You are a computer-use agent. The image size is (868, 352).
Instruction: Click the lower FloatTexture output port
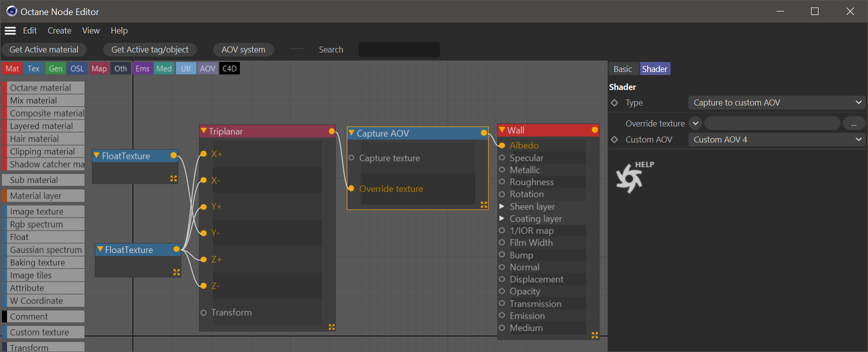tap(176, 249)
